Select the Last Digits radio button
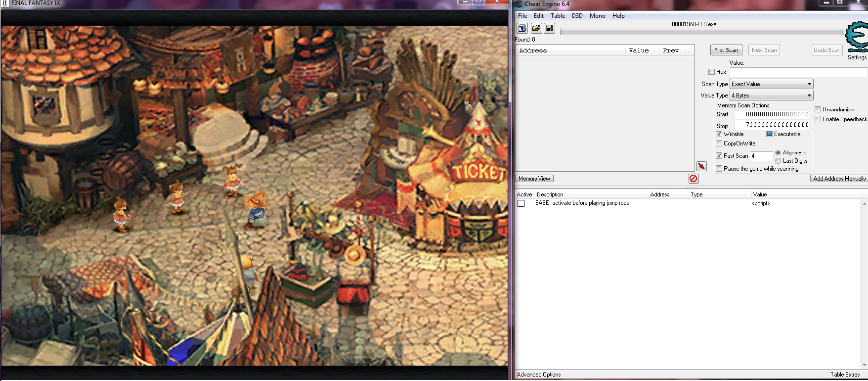The height and width of the screenshot is (381, 868). coord(778,161)
